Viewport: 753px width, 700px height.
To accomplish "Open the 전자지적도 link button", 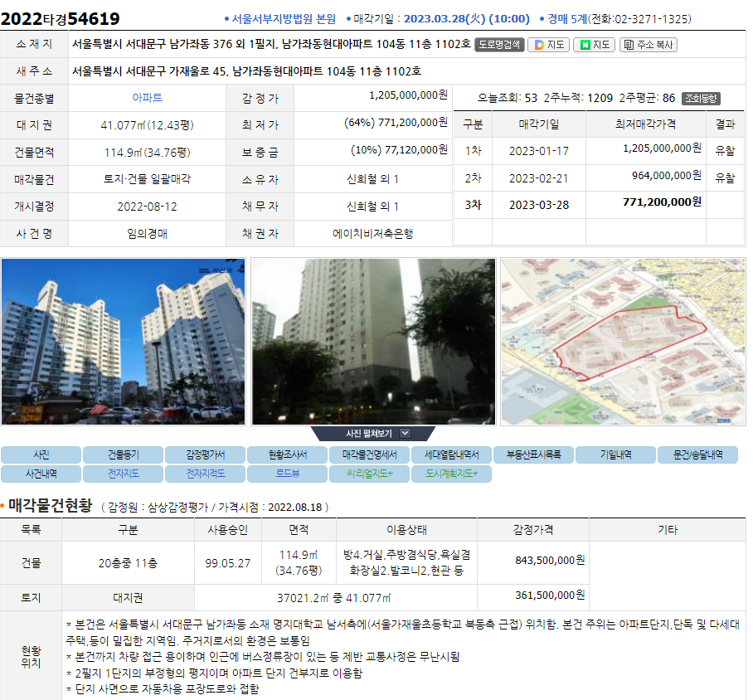I will (x=206, y=474).
